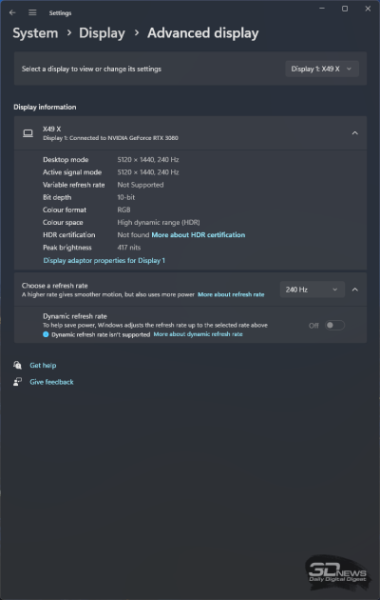Click the monitor icon beside X49 X
The height and width of the screenshot is (600, 380).
(28, 133)
